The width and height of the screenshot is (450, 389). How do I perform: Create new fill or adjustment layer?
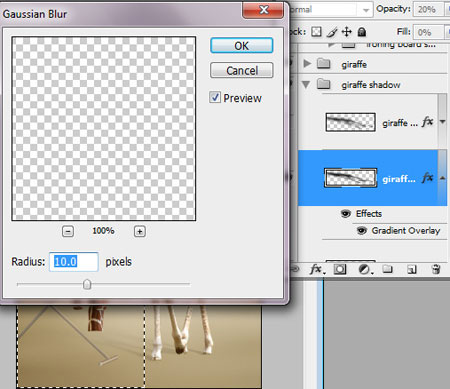pos(365,269)
